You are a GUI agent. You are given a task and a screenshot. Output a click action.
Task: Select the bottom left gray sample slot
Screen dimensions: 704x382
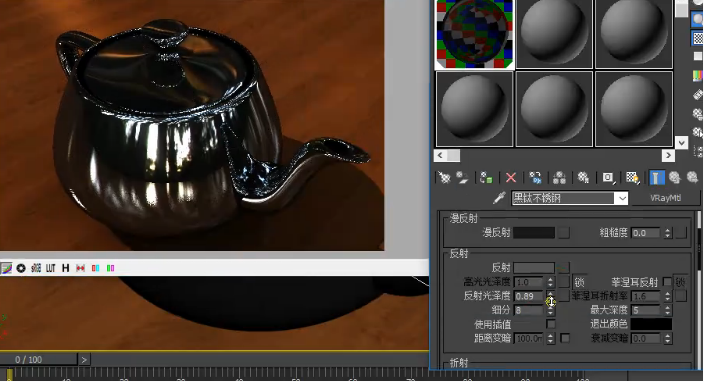(x=475, y=109)
